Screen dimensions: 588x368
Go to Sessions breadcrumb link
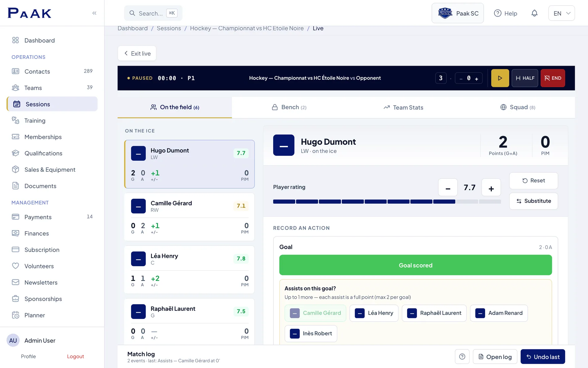point(169,28)
